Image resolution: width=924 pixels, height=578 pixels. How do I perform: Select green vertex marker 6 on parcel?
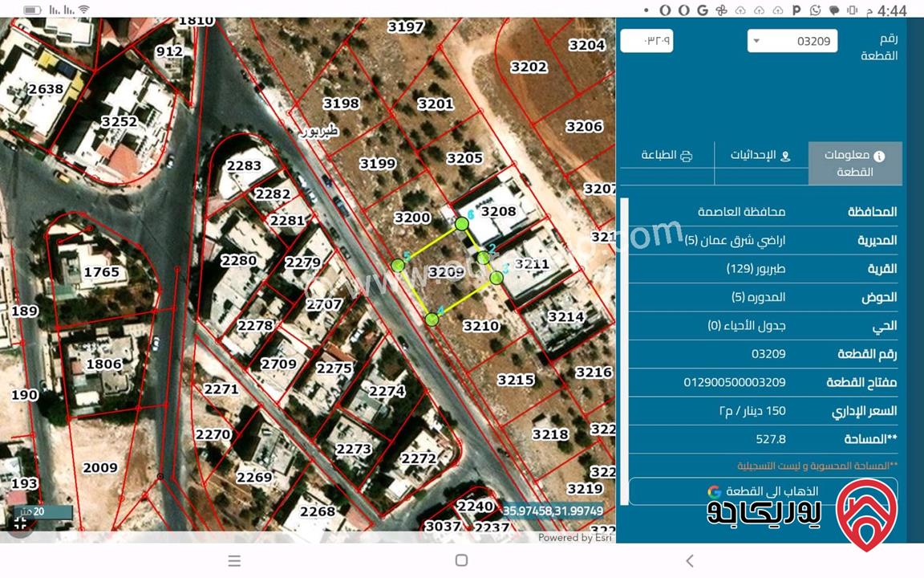click(462, 224)
